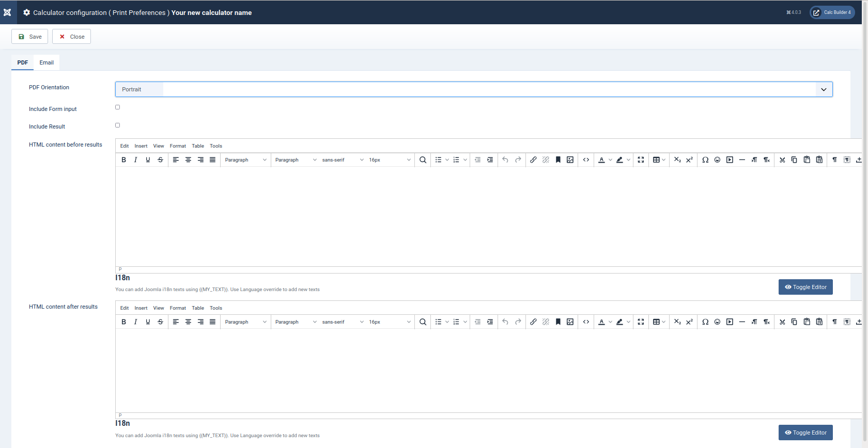Copy selection in the before-results editor
This screenshot has width=868, height=448.
click(794, 160)
